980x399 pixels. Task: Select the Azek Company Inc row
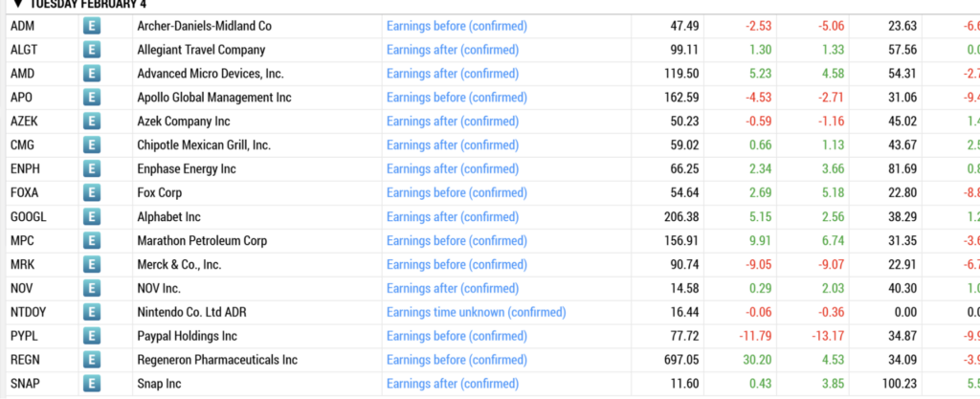pyautogui.click(x=490, y=122)
